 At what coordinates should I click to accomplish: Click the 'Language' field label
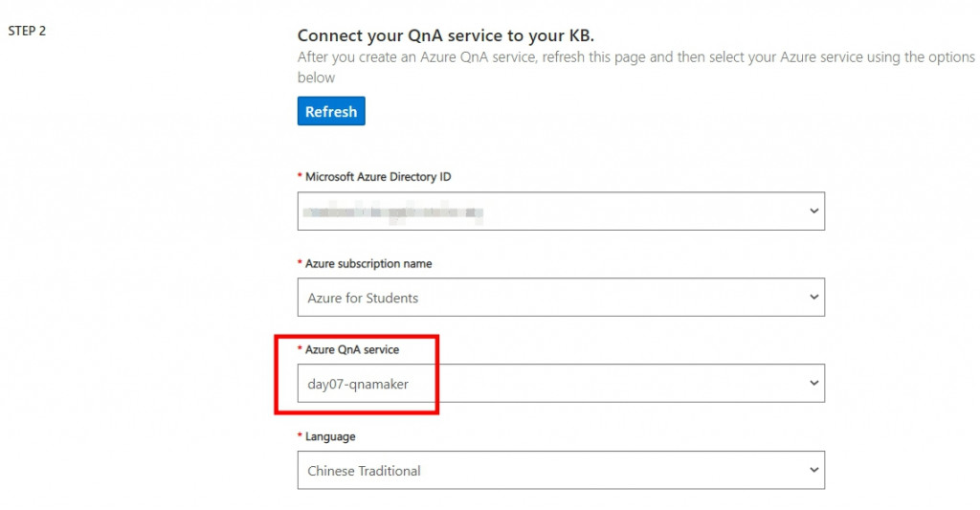[330, 436]
